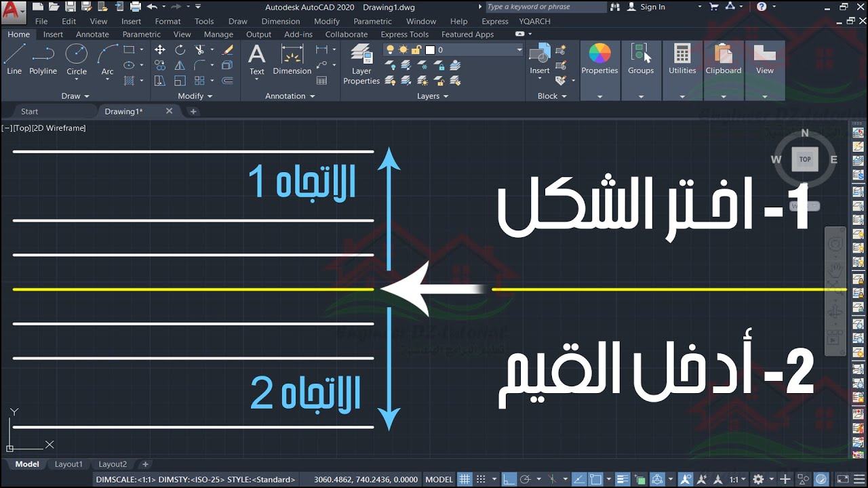Image resolution: width=868 pixels, height=488 pixels.
Task: Toggle snap mode dots in status bar
Action: point(480,479)
